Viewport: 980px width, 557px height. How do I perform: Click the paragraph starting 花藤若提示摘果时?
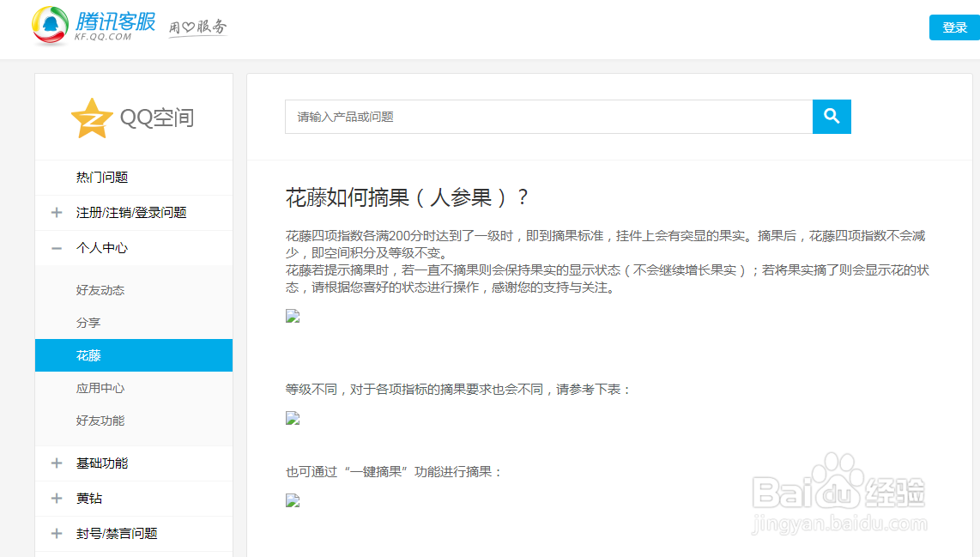coord(608,279)
